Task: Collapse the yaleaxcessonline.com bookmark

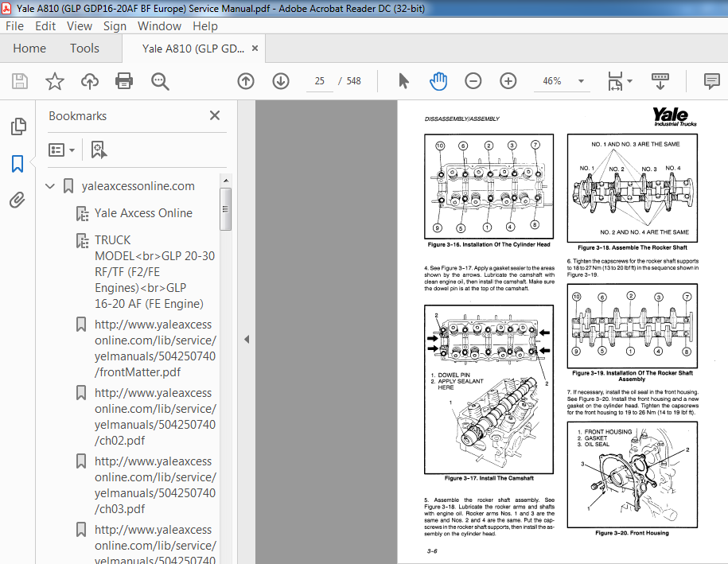Action: pos(50,186)
